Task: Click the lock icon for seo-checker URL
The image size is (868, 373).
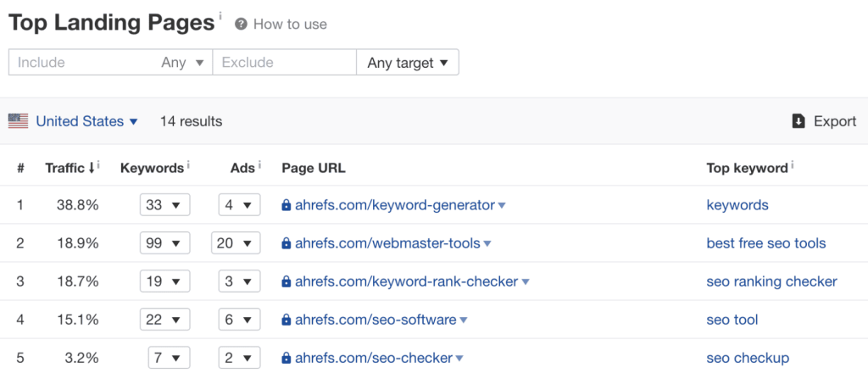Action: pos(287,358)
